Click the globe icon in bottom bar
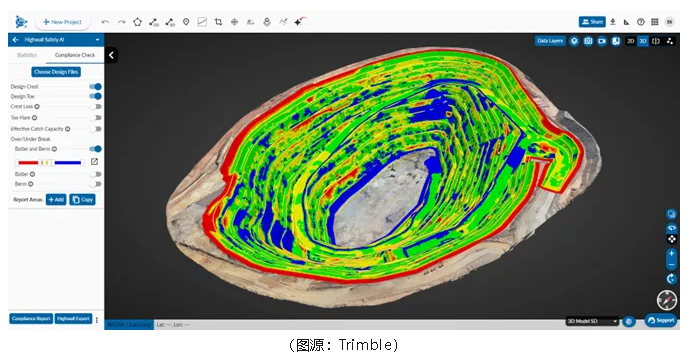Image resolution: width=696 pixels, height=361 pixels. (x=629, y=321)
